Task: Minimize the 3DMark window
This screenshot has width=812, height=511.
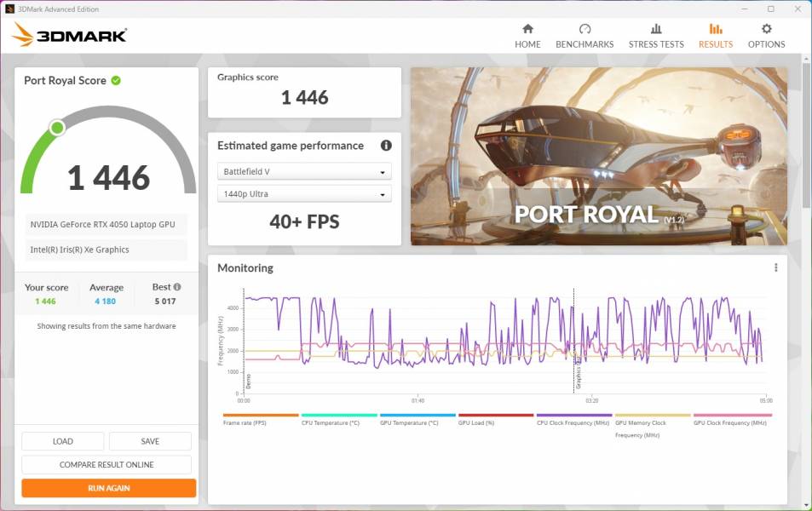Action: point(745,9)
